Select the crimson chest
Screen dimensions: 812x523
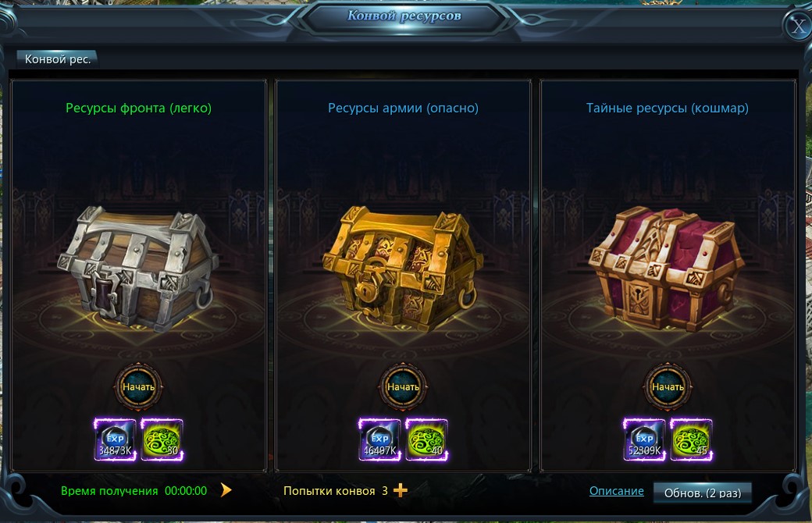coord(667,269)
